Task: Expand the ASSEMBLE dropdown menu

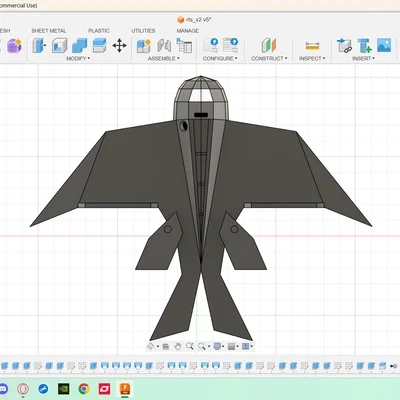Action: (x=164, y=58)
